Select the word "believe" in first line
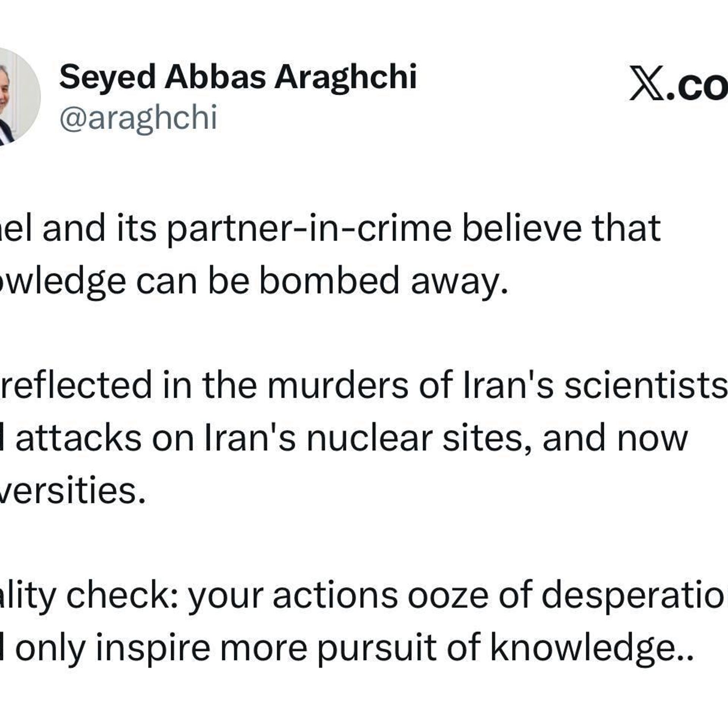 point(522,229)
